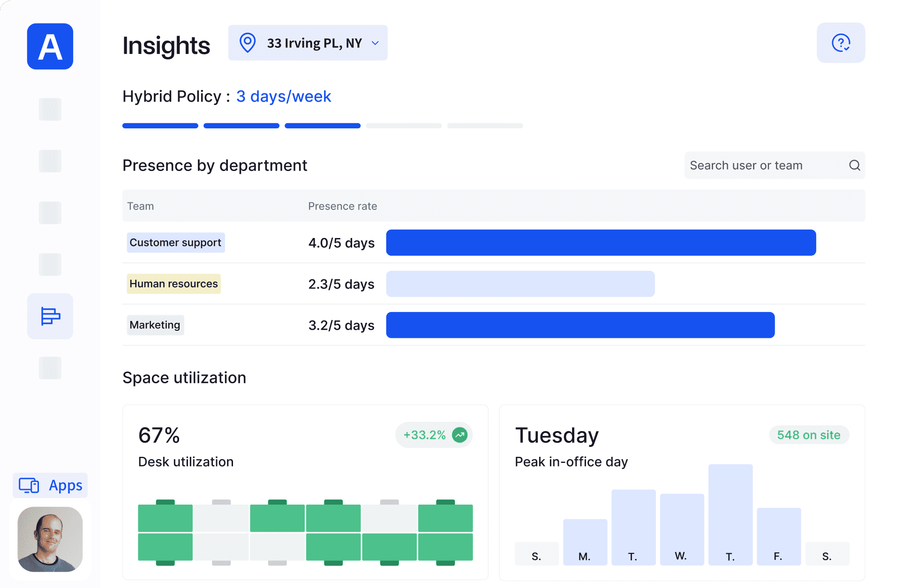This screenshot has width=903, height=588.
Task: Select the Customer support team tag
Action: pos(175,242)
